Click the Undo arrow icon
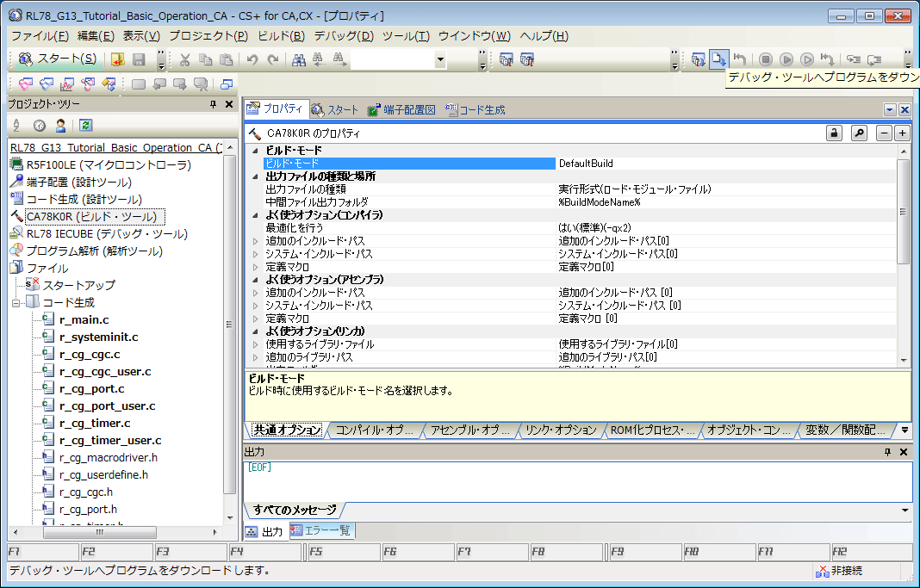The height and width of the screenshot is (588, 920). click(x=252, y=59)
